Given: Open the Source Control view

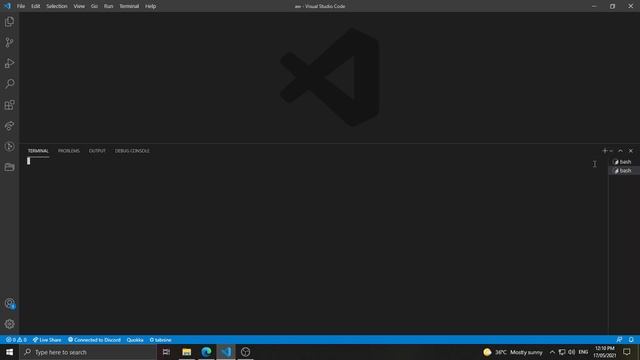Looking at the screenshot, I should click(x=9, y=42).
